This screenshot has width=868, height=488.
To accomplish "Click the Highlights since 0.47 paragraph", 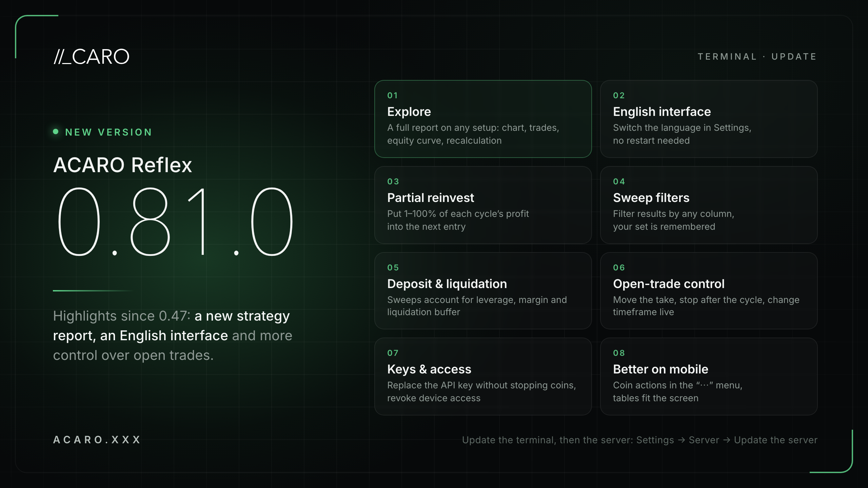I will [x=173, y=335].
